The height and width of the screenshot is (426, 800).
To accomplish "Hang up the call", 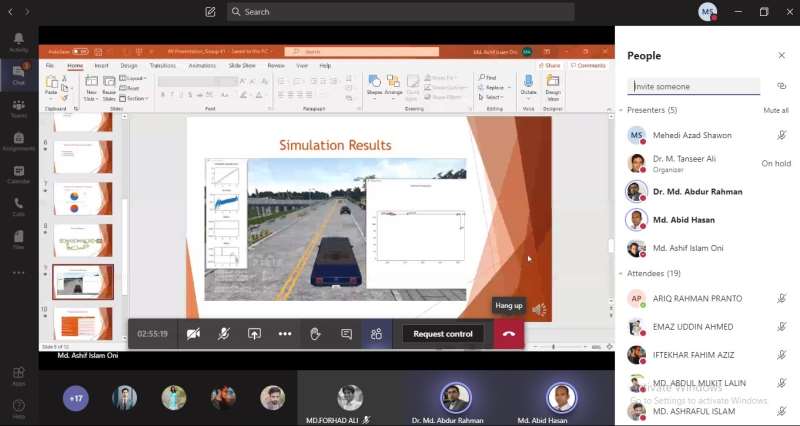I will click(509, 334).
